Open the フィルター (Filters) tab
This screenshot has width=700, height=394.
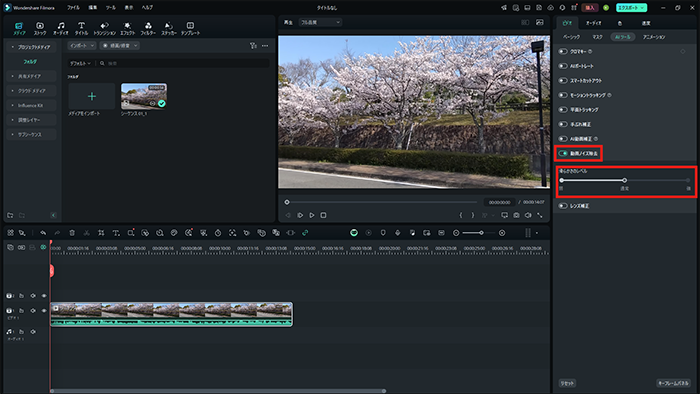(x=148, y=29)
